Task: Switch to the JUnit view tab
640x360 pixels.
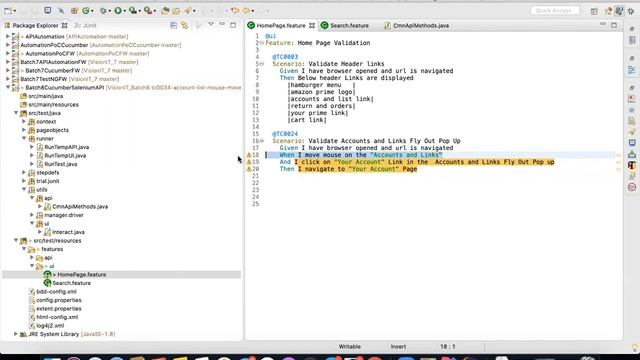Action: [85, 25]
